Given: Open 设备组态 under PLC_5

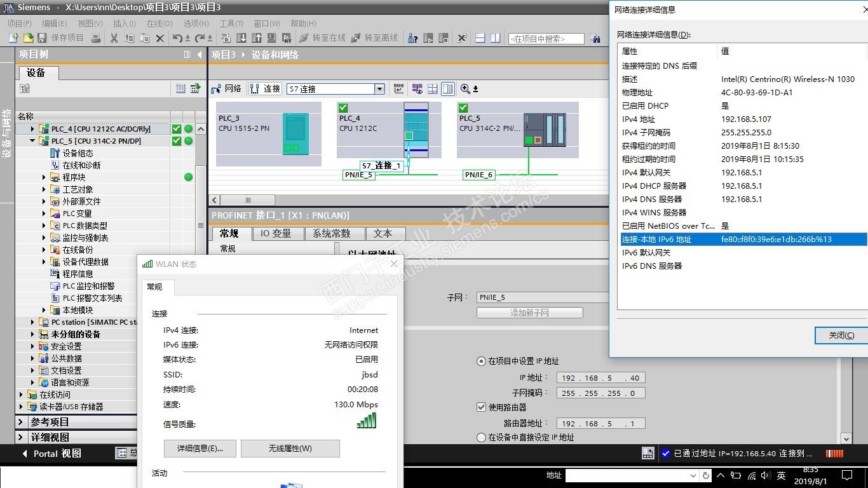Looking at the screenshot, I should 78,153.
